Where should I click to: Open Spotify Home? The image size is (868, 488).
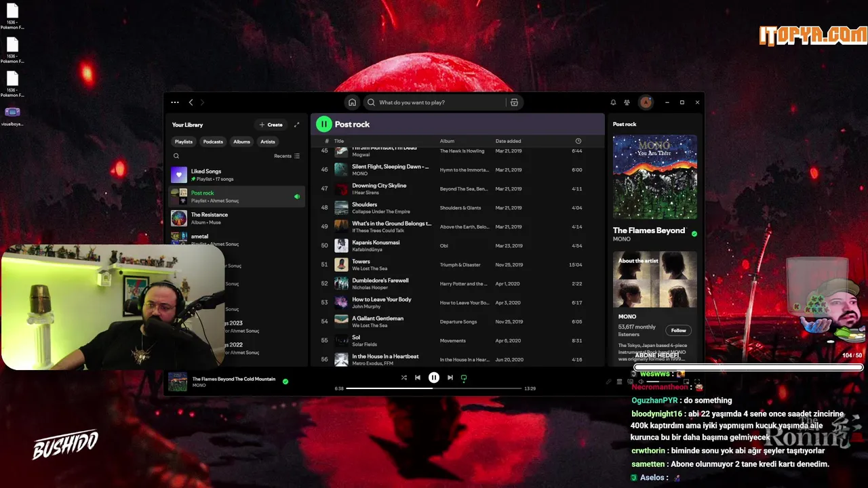click(352, 102)
